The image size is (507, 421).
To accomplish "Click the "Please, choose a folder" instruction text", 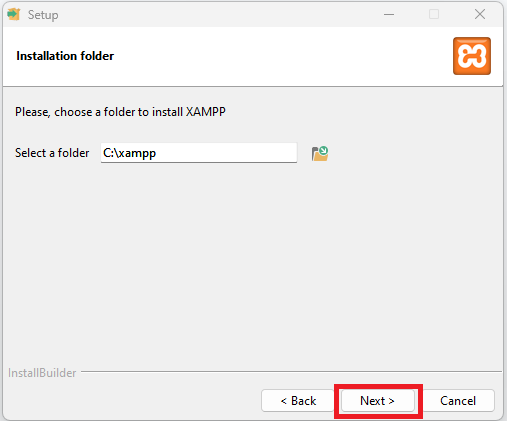I will point(120,112).
